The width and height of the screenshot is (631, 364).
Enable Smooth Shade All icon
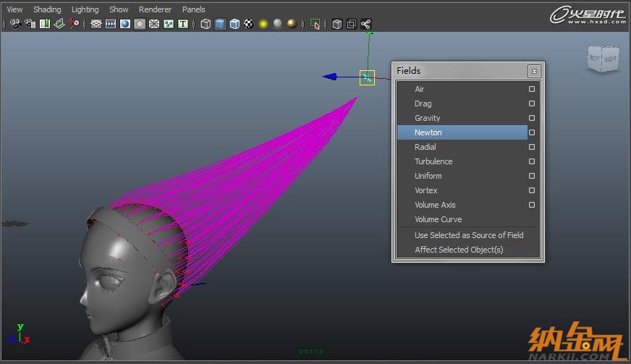(220, 24)
